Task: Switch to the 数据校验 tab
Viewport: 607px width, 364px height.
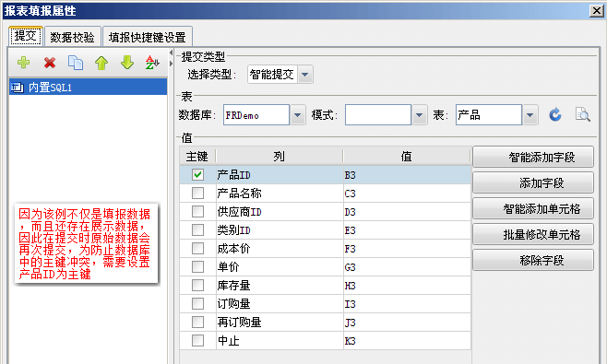Action: (x=72, y=37)
